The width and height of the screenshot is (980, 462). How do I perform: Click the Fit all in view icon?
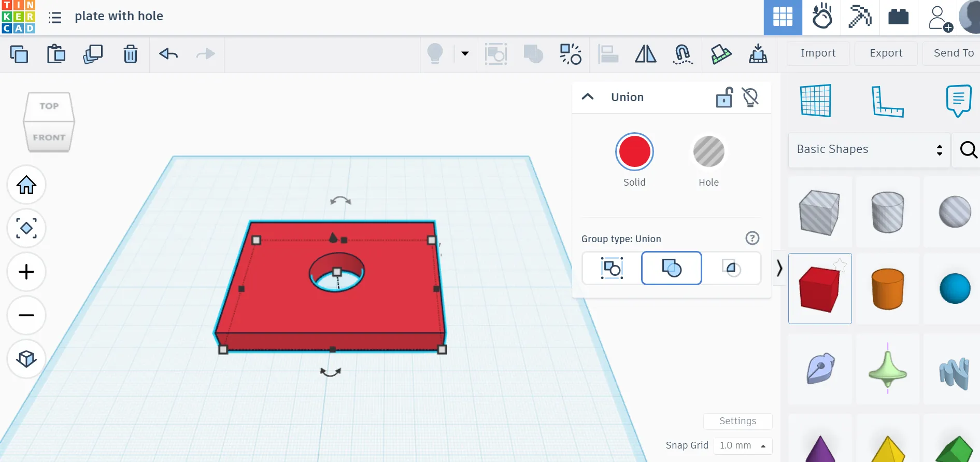26,228
